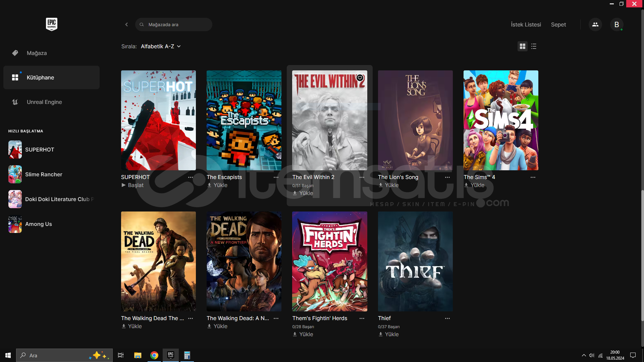The height and width of the screenshot is (362, 644).
Task: Click 0/51 Başarı under The Evil Within 2
Action: (303, 185)
